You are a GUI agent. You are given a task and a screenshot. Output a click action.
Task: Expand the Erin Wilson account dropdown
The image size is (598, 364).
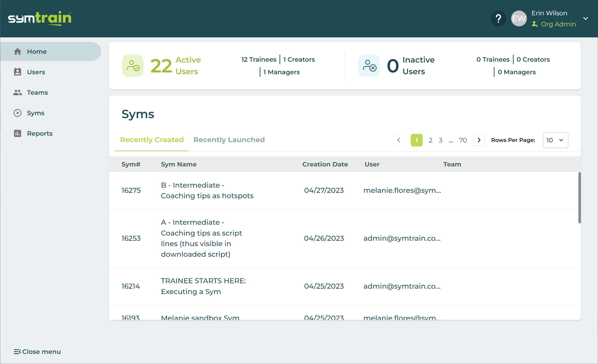(x=586, y=18)
